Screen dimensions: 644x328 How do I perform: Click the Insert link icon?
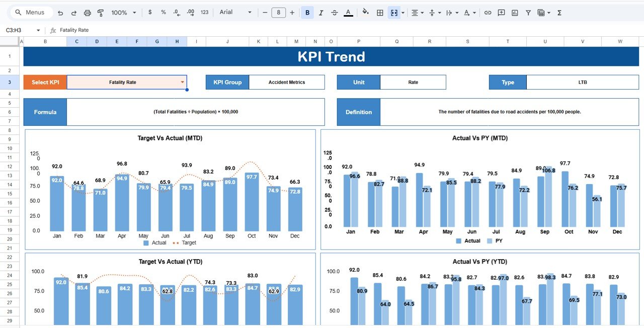coord(488,13)
